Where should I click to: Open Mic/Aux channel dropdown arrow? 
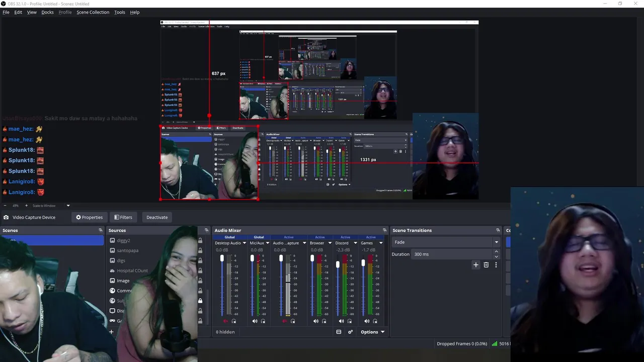(268, 243)
